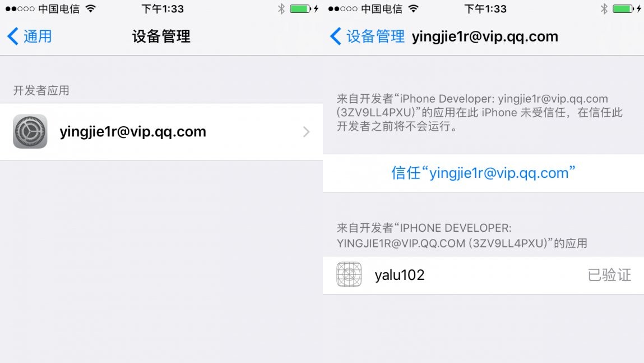Tap the back chevron next to 设备管理

click(x=336, y=36)
